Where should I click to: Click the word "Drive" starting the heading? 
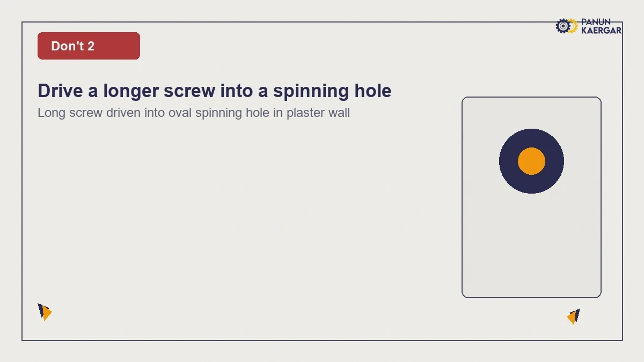(61, 91)
